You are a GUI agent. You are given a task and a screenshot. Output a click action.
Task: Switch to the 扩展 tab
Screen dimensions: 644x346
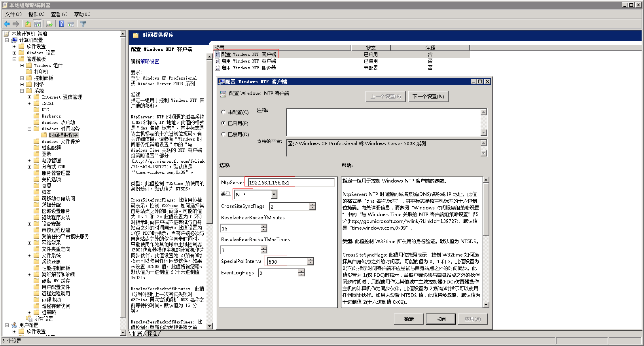[x=137, y=333]
